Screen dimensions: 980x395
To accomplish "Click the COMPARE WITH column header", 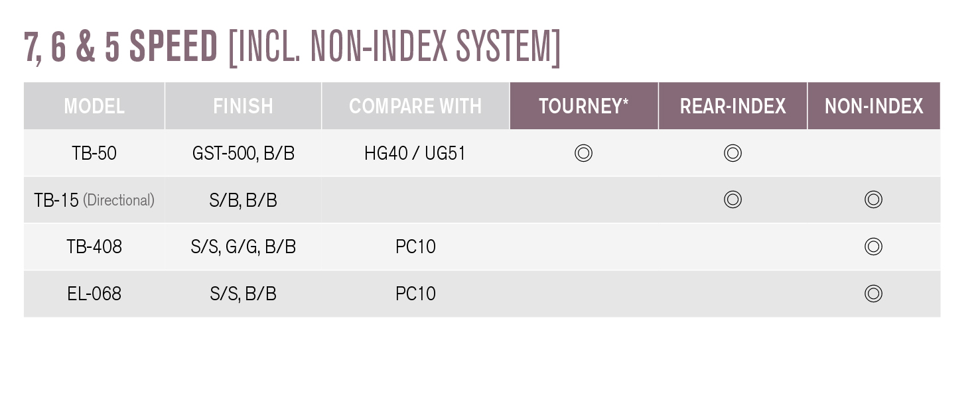I will [x=415, y=106].
